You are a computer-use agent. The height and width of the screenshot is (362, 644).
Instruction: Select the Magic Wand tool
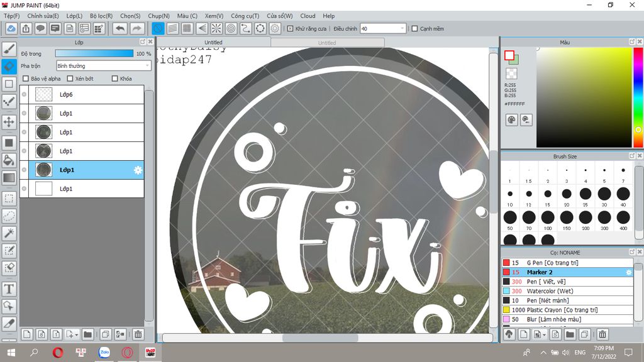[x=9, y=233]
